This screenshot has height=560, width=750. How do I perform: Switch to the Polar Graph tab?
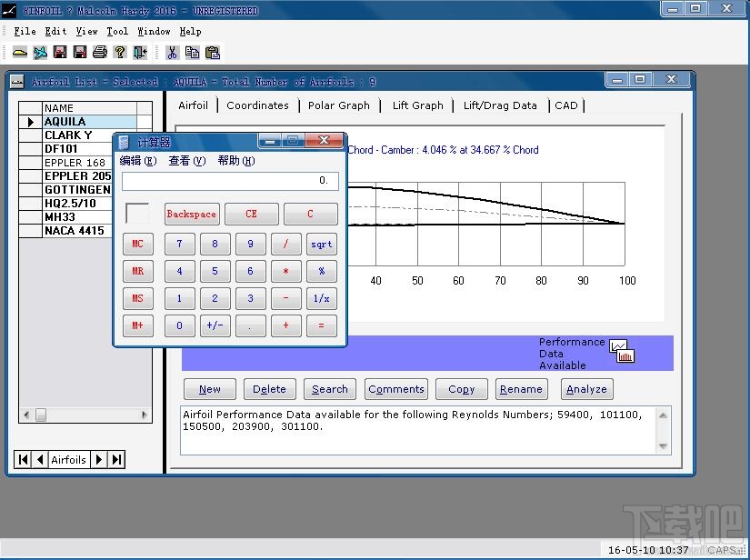tap(339, 105)
